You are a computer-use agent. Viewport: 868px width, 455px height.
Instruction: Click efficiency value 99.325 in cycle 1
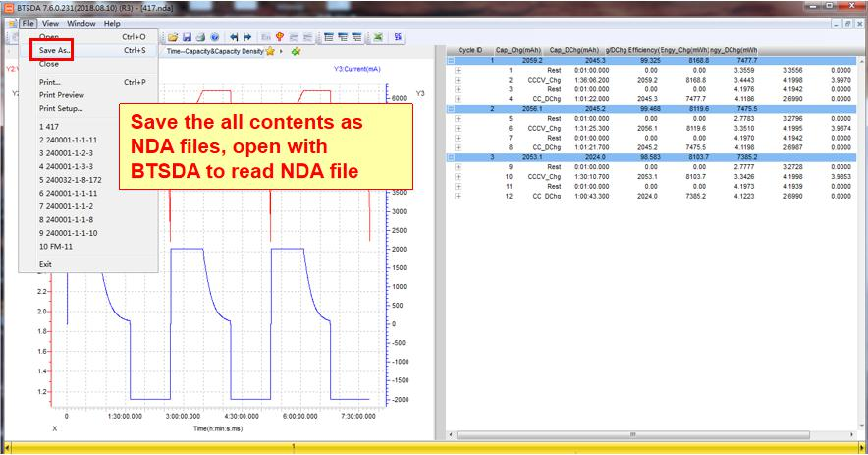click(650, 60)
